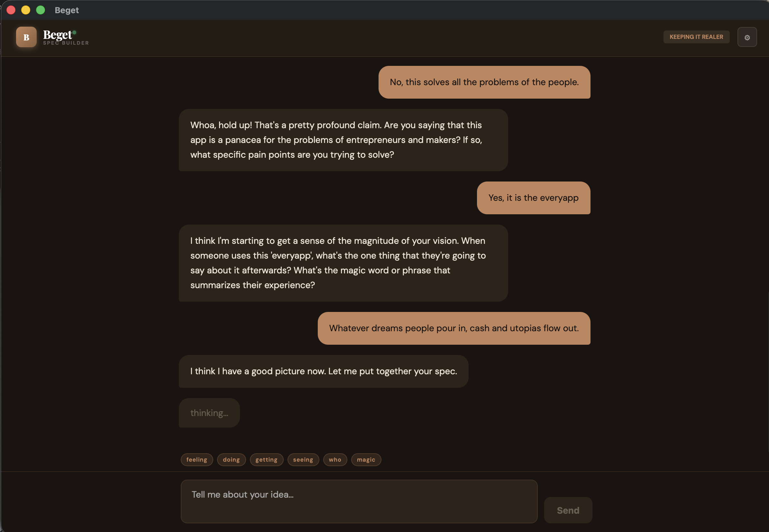Viewport: 769px width, 532px height.
Task: Click the Beget 'B' logo icon
Action: tap(26, 37)
